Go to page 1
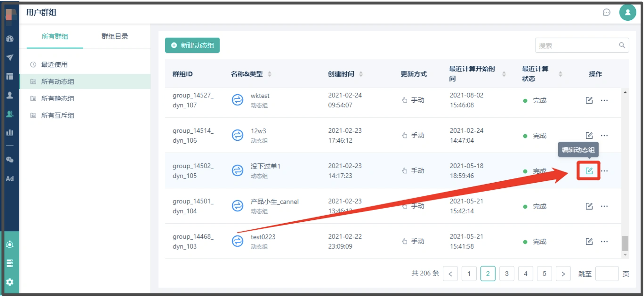Viewport: 644px width, 296px height. point(469,274)
